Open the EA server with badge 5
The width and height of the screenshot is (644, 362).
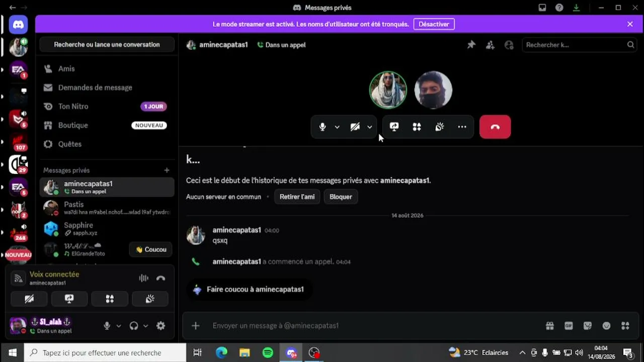coord(18,188)
